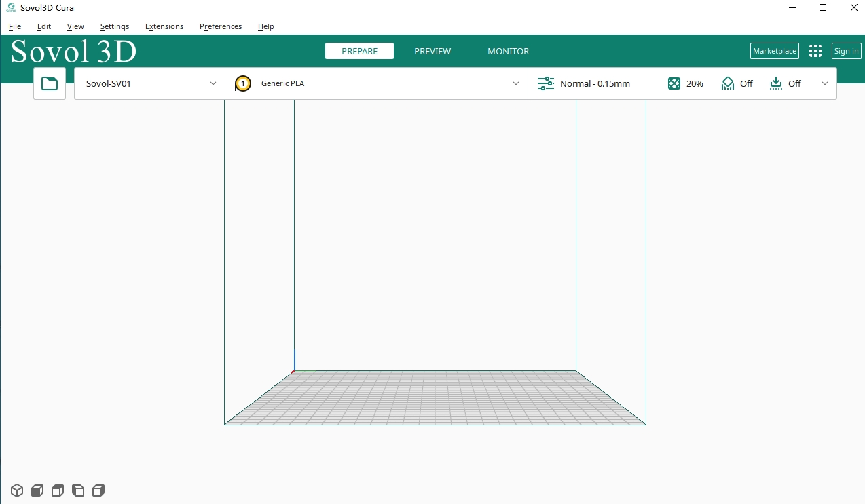This screenshot has height=504, width=865.
Task: Switch to the PREPARE stage tab
Action: click(x=359, y=51)
